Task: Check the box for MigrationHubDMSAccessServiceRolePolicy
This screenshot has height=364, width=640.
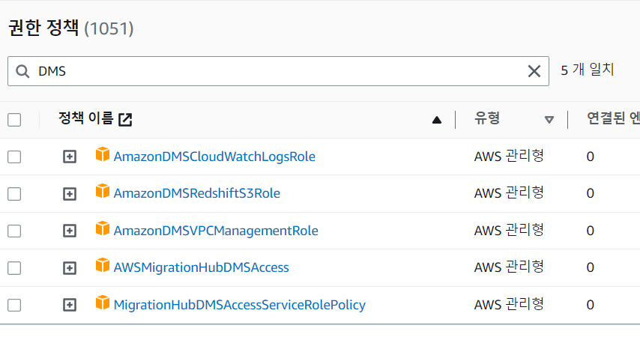Action: (14, 306)
